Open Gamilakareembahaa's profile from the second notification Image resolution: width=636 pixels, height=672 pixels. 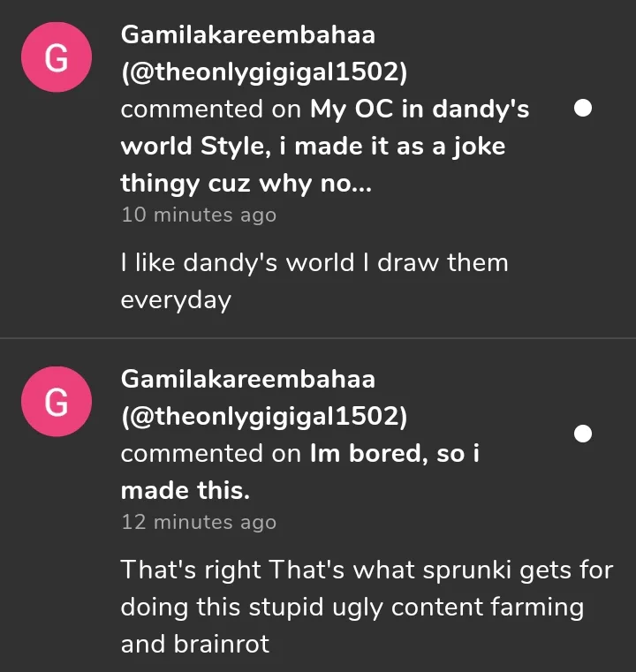coord(247,380)
